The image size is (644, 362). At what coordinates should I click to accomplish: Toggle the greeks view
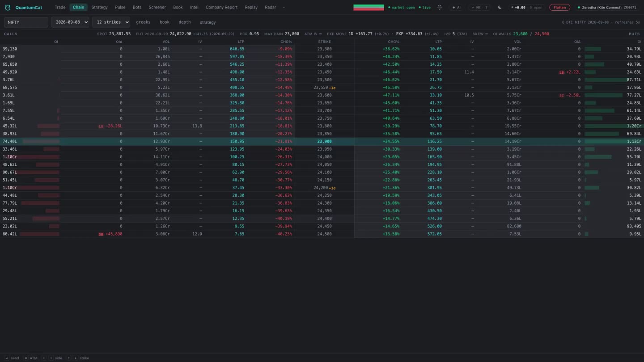coord(143,22)
